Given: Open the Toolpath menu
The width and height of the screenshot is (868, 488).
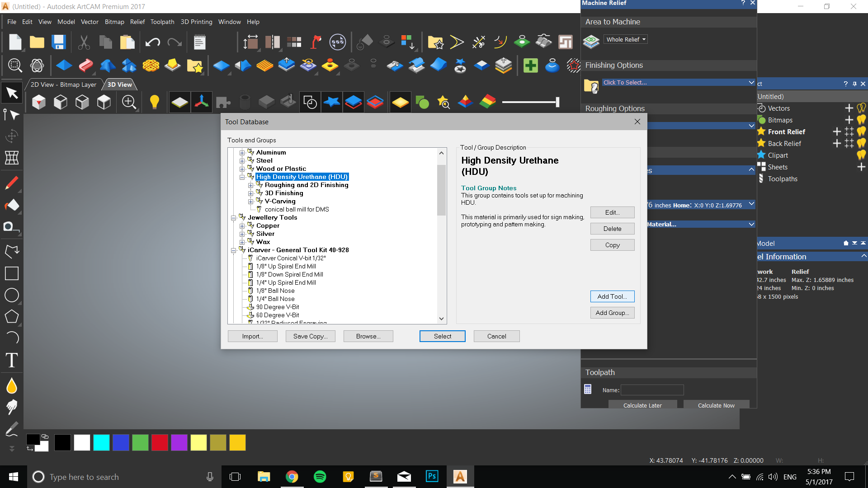Looking at the screenshot, I should pos(162,22).
